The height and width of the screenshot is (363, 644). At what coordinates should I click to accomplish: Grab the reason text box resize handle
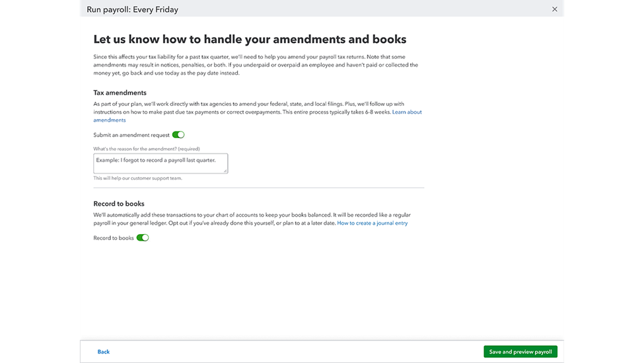(225, 171)
